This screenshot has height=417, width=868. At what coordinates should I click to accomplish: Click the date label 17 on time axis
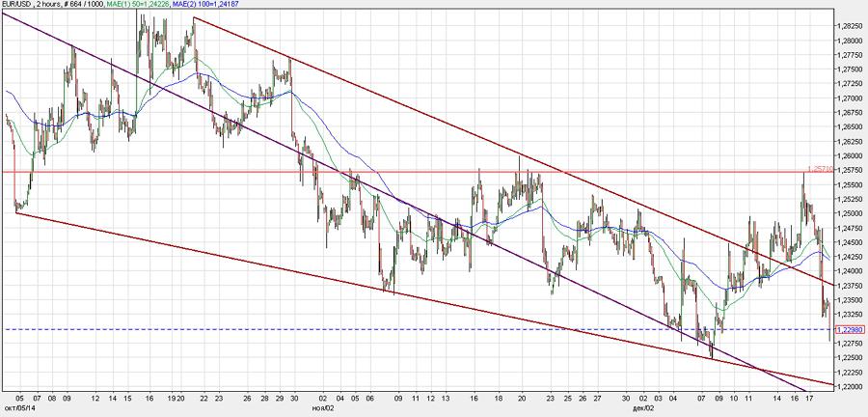click(809, 398)
